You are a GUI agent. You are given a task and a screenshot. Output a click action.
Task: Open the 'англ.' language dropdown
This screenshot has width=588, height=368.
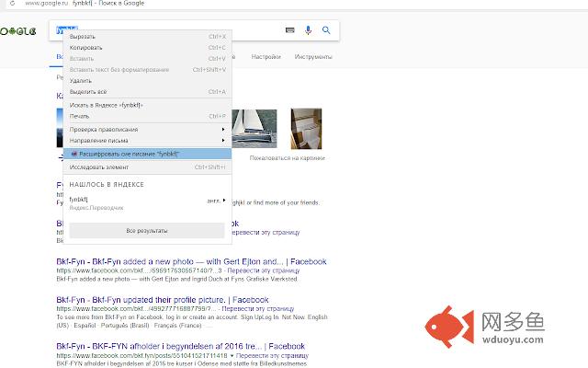coord(214,201)
